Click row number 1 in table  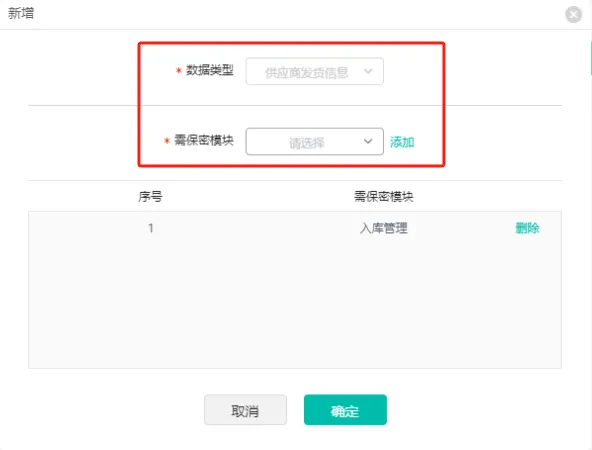(151, 228)
